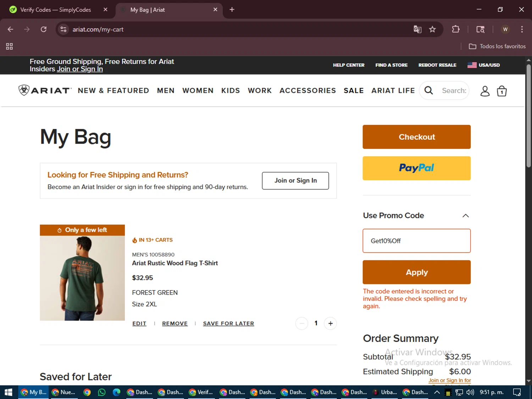
Task: Open the Windows notification center icon
Action: pyautogui.click(x=517, y=392)
